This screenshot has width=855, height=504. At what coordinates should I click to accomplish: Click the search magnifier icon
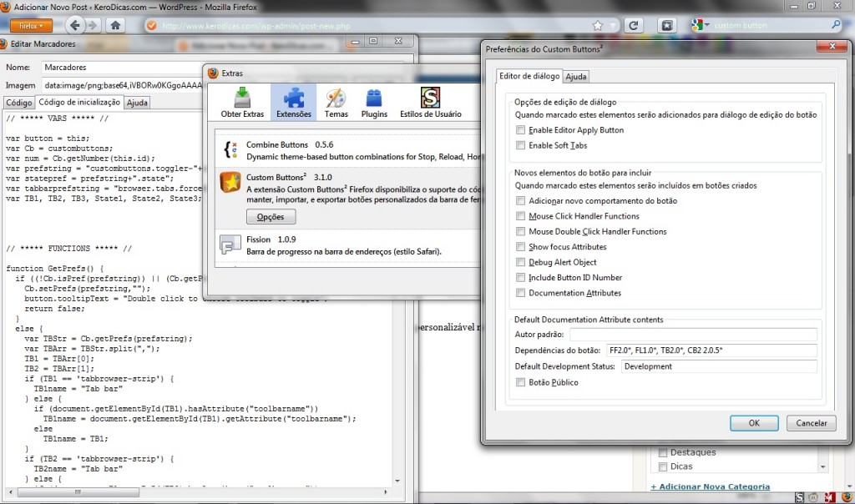pyautogui.click(x=836, y=24)
